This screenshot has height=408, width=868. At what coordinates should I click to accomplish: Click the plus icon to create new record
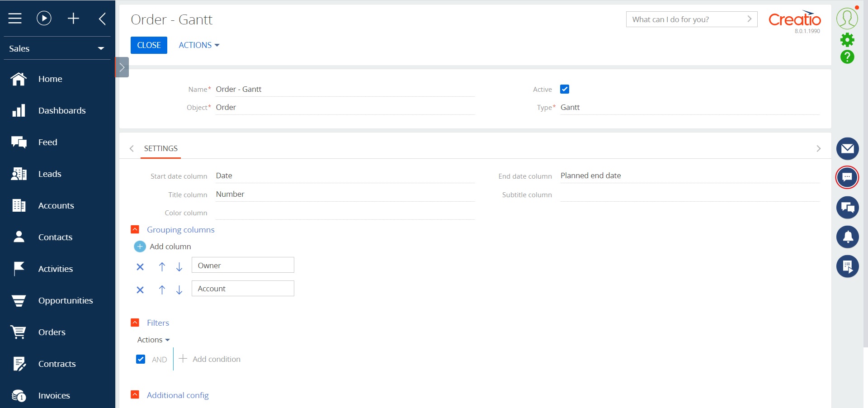(x=73, y=19)
